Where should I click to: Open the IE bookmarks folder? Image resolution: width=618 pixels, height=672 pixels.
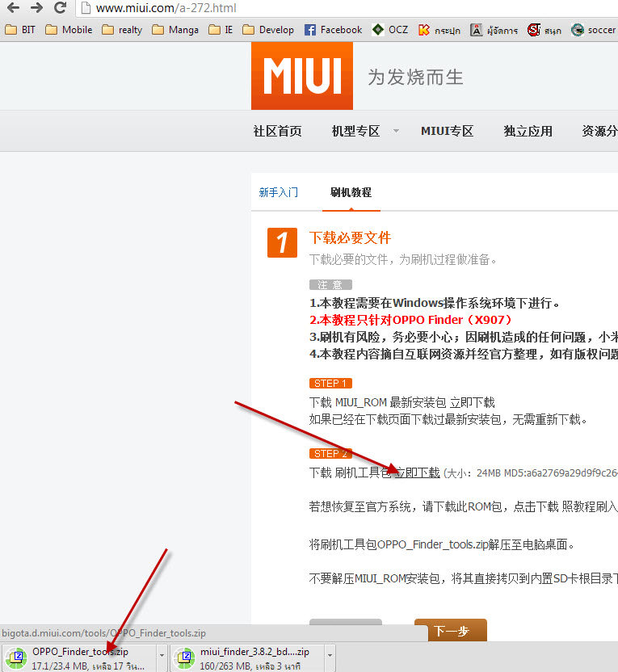pos(221,30)
